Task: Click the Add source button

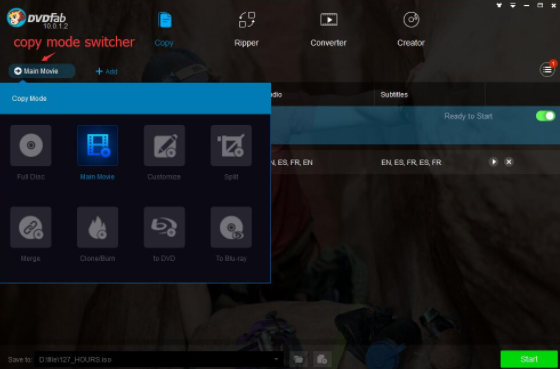Action: (106, 71)
